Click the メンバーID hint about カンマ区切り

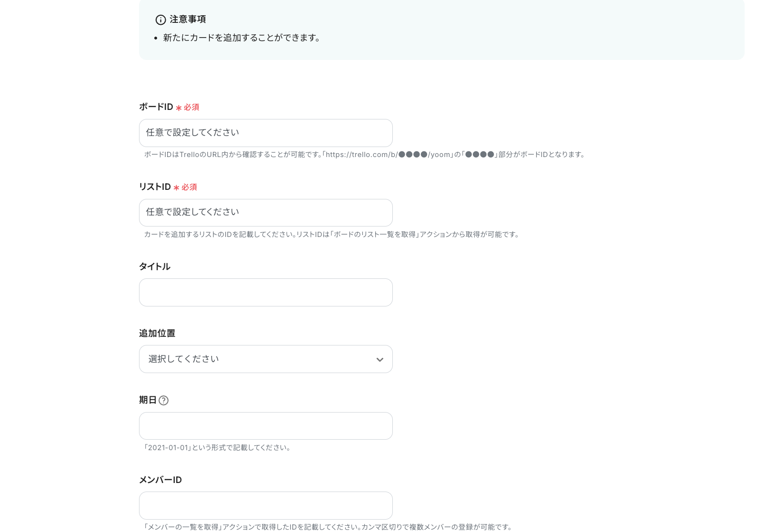pos(329,527)
